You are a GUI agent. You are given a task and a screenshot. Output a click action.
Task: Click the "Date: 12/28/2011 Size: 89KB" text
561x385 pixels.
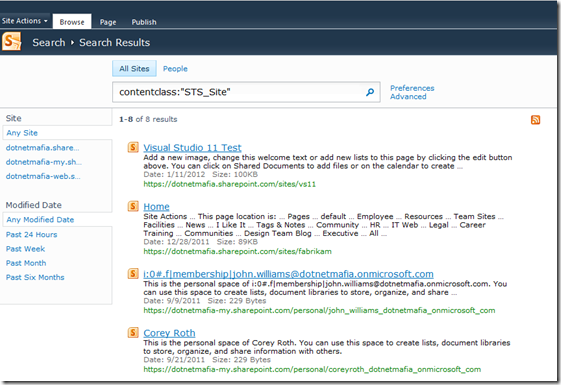point(200,242)
